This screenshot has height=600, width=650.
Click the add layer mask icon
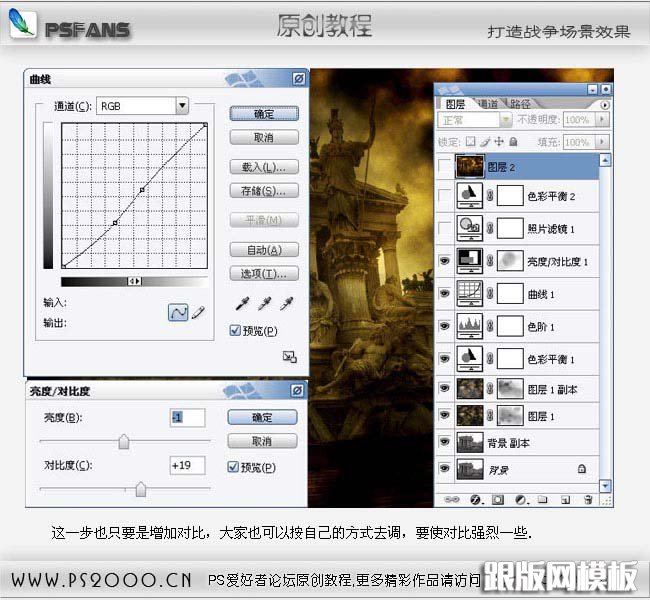(496, 498)
